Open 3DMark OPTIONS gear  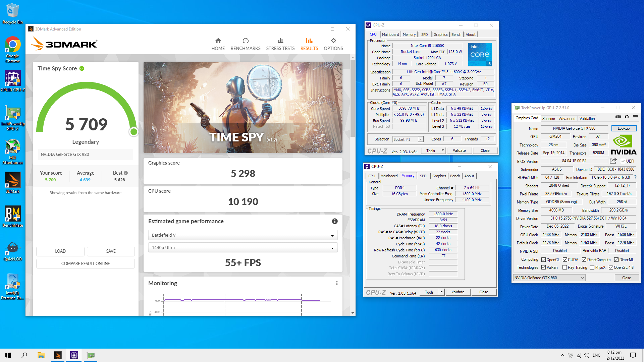tap(333, 44)
